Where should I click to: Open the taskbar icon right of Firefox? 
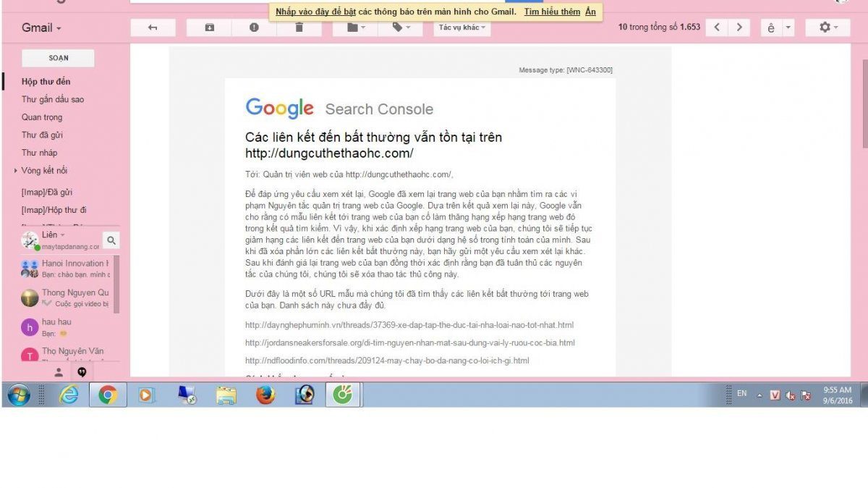(x=305, y=395)
